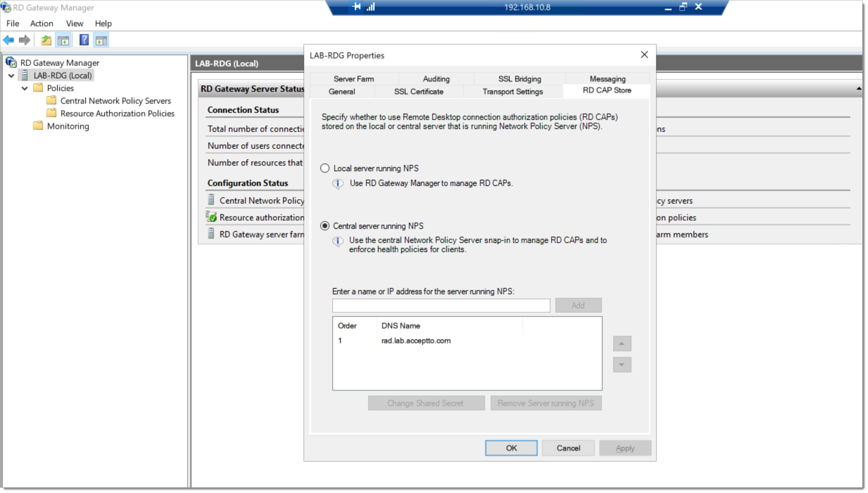
Task: Open Help via the question mark icon
Action: (84, 40)
